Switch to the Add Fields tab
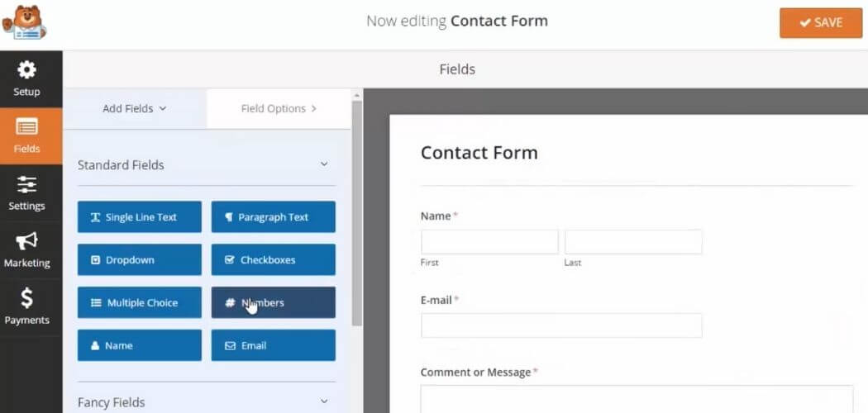The height and width of the screenshot is (413, 868). click(135, 108)
